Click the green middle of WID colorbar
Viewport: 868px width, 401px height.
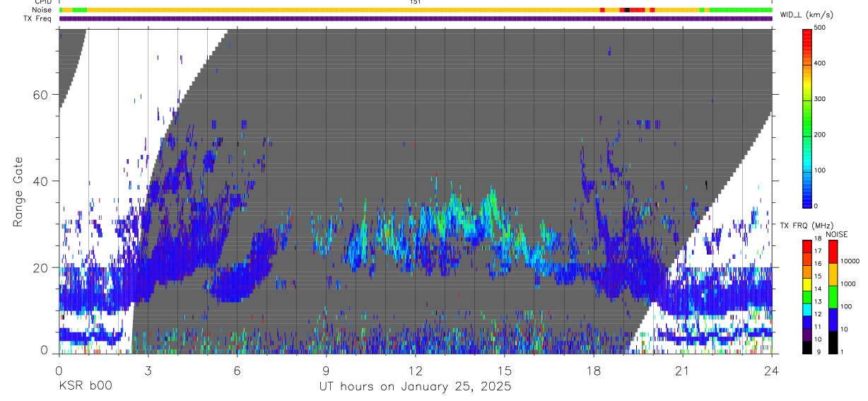(807, 117)
